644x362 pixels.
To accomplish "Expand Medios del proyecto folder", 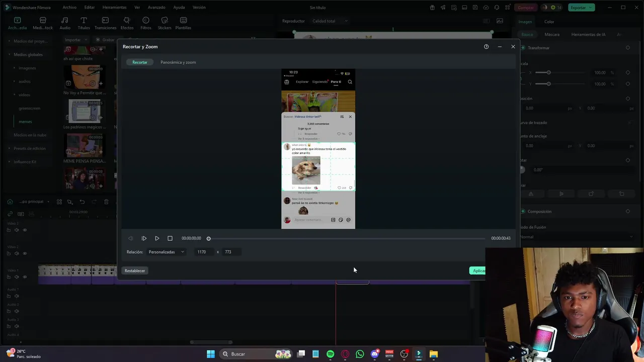I will (x=9, y=41).
